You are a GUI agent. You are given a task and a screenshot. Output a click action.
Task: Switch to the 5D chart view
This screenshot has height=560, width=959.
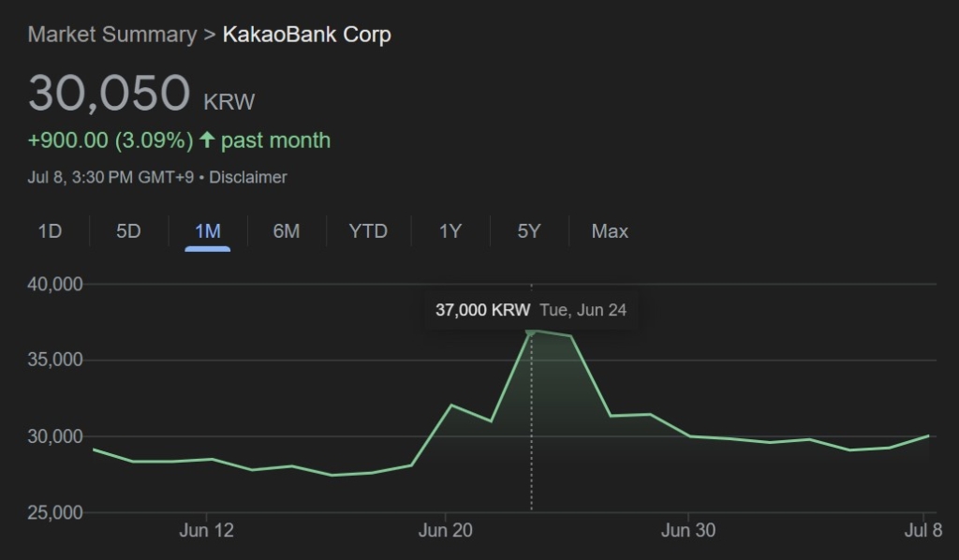pos(126,230)
